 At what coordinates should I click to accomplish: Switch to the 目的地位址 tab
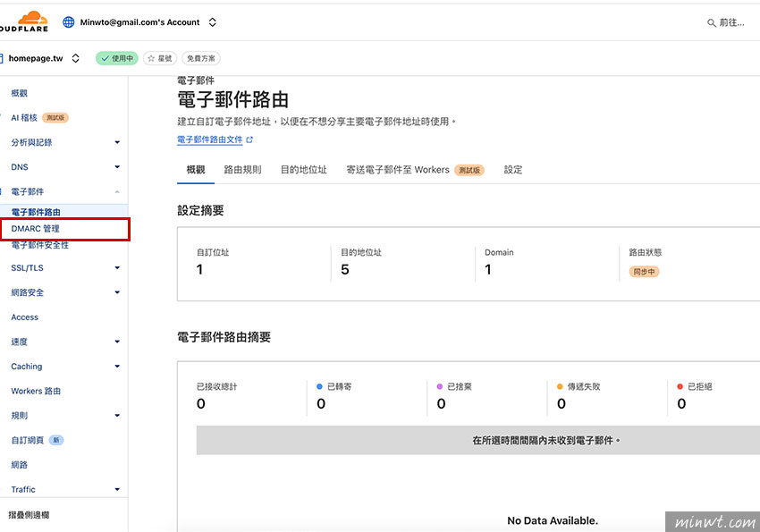303,170
